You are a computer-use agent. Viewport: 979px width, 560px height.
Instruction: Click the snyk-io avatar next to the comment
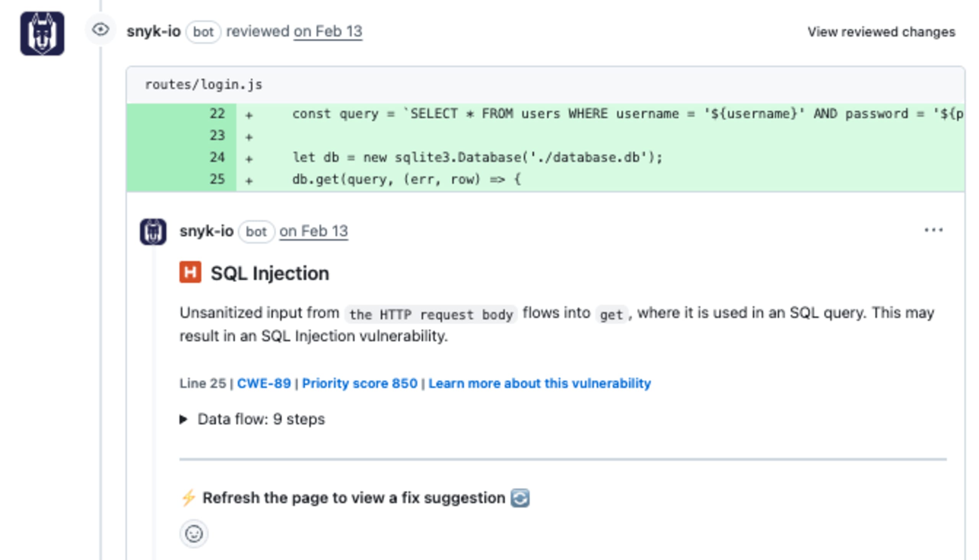click(x=153, y=232)
